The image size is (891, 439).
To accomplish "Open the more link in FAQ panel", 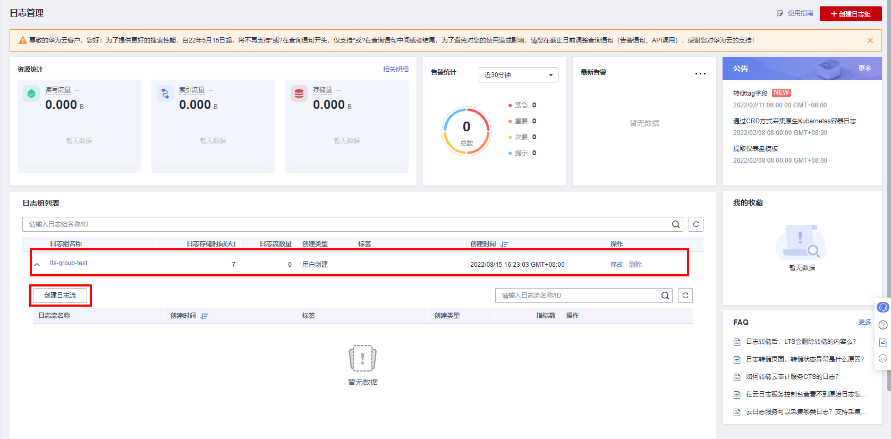I will pyautogui.click(x=864, y=323).
